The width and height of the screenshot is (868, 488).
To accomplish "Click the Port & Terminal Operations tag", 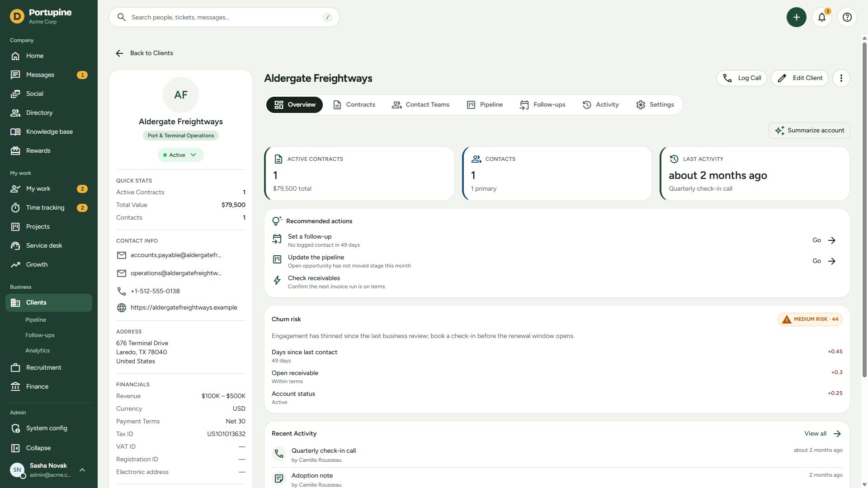I will point(181,136).
